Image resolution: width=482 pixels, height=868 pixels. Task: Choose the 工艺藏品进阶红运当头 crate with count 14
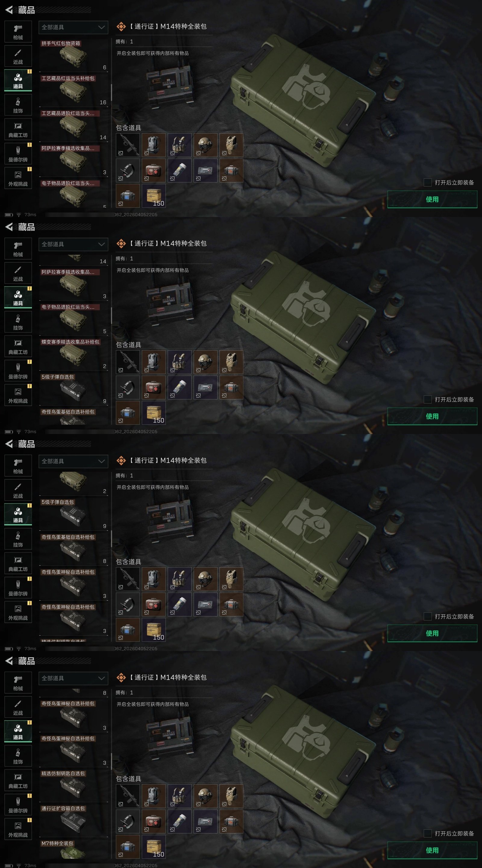coord(74,125)
